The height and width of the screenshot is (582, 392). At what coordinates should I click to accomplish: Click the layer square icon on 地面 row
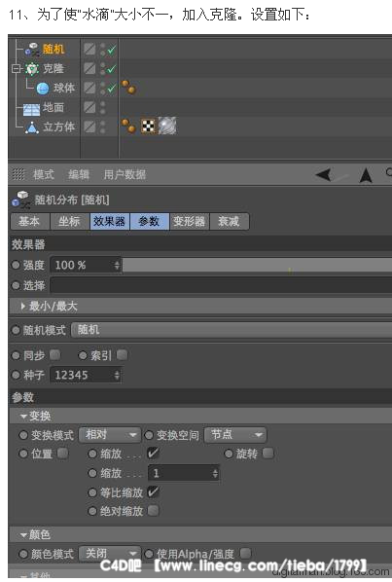tap(89, 107)
